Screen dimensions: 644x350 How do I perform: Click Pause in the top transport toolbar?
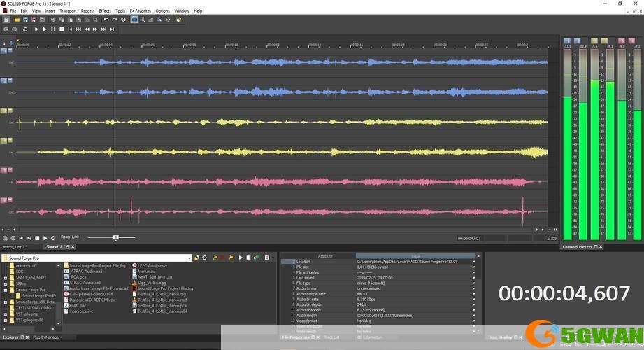[53, 29]
